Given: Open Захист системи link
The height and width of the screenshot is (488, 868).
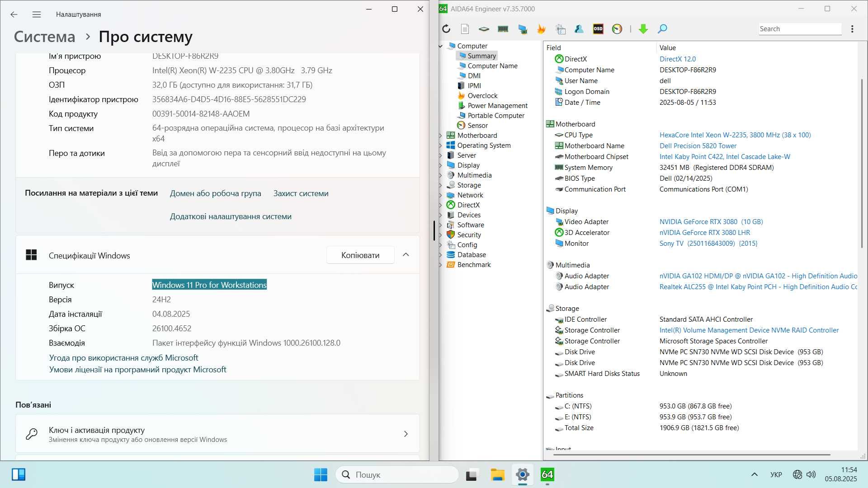Looking at the screenshot, I should pyautogui.click(x=301, y=193).
